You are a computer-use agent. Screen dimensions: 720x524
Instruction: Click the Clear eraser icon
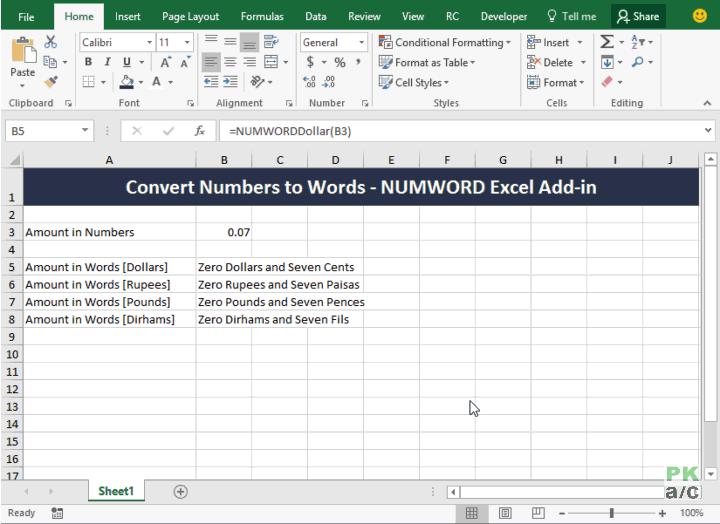[607, 82]
